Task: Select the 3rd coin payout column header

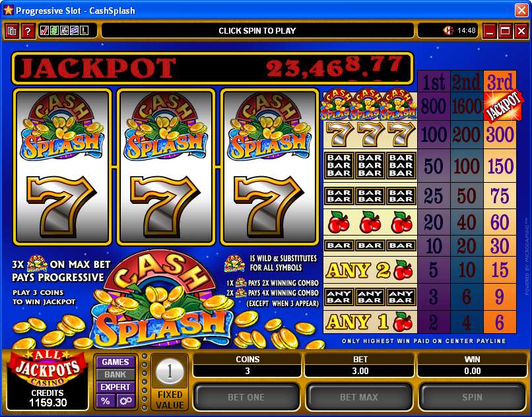Action: pos(500,82)
